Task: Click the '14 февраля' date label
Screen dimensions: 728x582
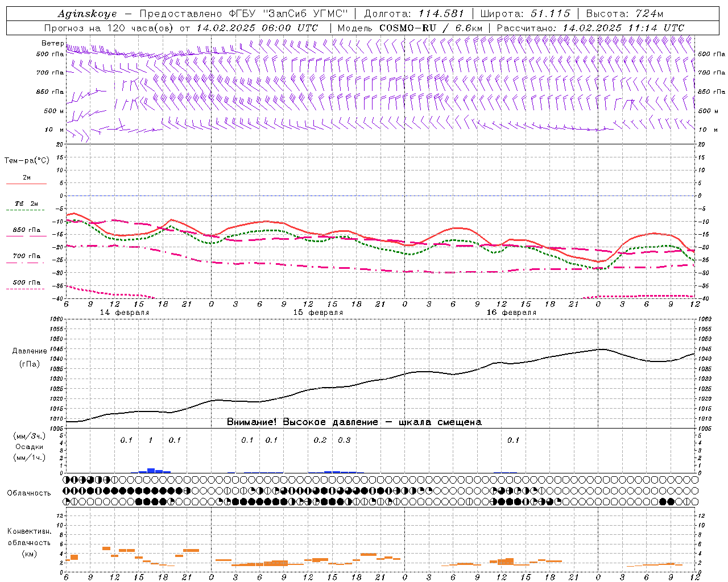Action: [125, 313]
